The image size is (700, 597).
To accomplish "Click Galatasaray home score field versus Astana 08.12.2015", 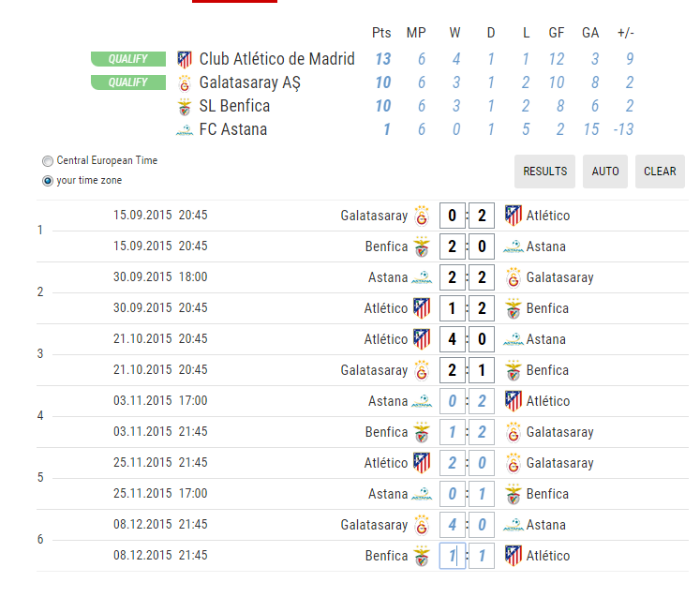I will (453, 525).
